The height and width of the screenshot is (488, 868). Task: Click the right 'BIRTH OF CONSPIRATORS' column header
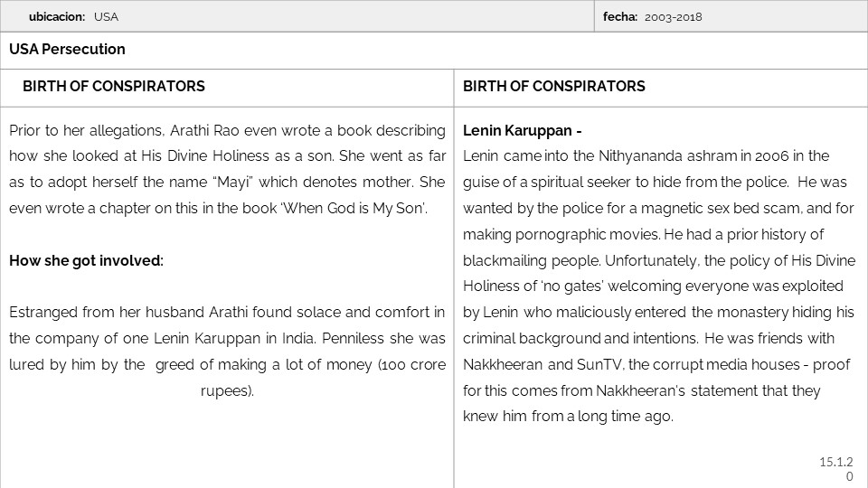[553, 87]
